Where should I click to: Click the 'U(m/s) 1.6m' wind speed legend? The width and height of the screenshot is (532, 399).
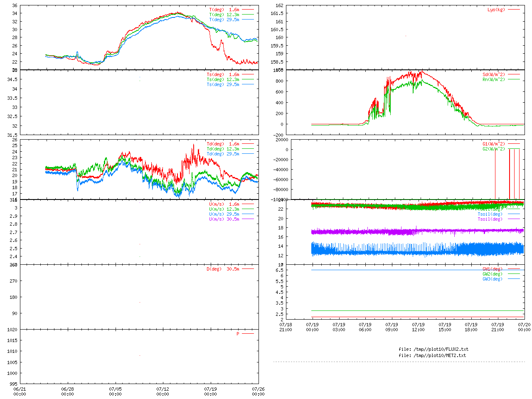231,204
